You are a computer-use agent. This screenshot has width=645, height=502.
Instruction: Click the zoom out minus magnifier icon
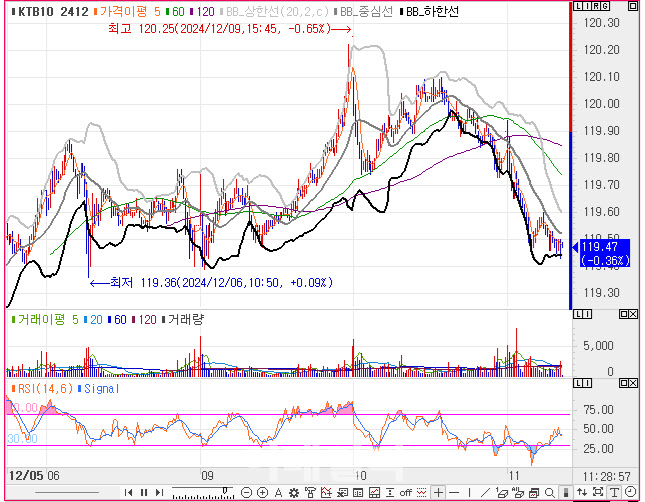coord(246,492)
